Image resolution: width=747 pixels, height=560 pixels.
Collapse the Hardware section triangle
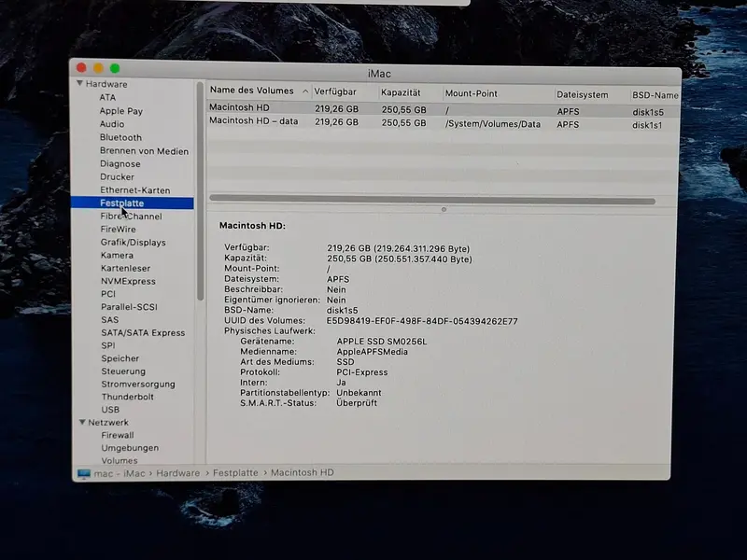pyautogui.click(x=79, y=83)
